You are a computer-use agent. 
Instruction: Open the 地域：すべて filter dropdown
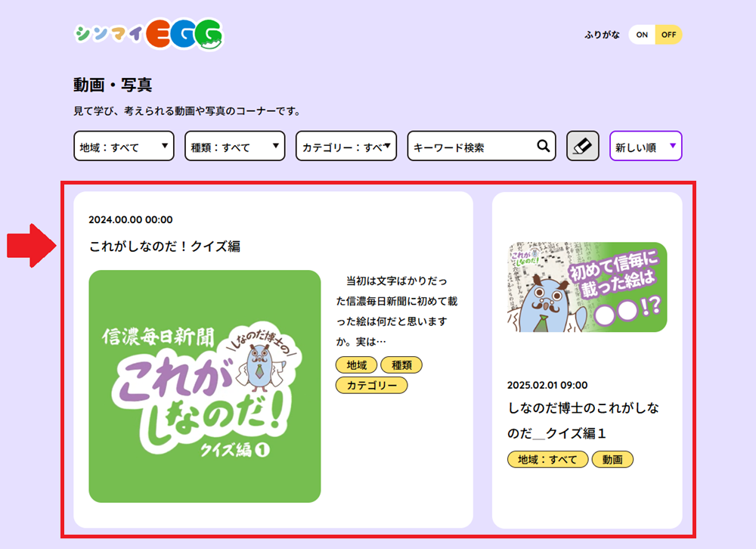[x=123, y=147]
